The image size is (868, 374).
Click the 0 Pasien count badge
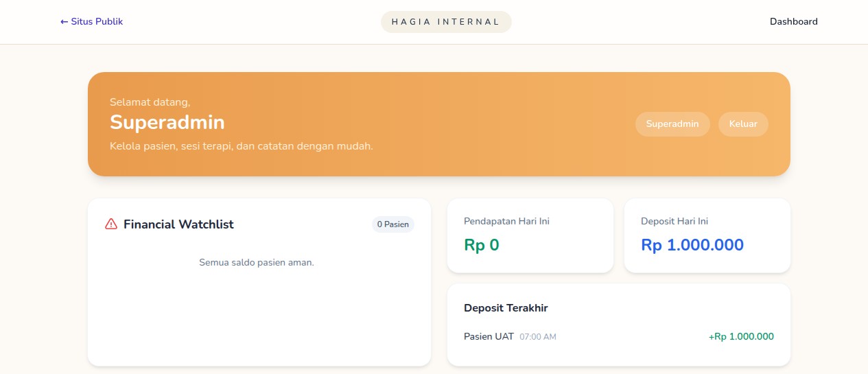tap(393, 224)
